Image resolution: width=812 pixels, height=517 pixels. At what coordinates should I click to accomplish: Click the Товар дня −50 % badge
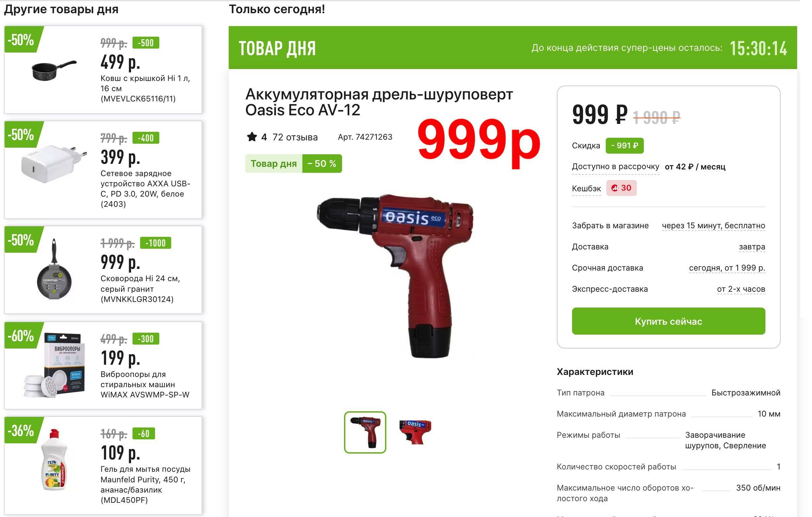tap(293, 164)
